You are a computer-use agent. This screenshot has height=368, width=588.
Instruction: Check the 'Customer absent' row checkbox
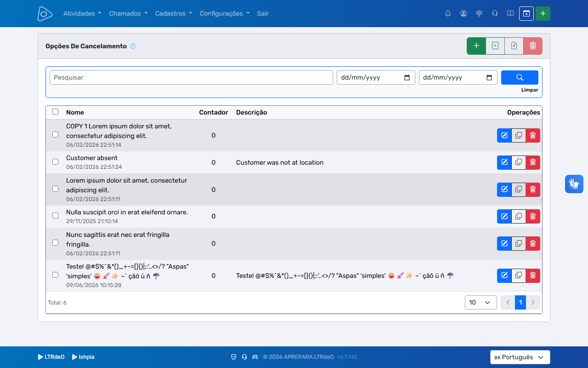(x=56, y=162)
